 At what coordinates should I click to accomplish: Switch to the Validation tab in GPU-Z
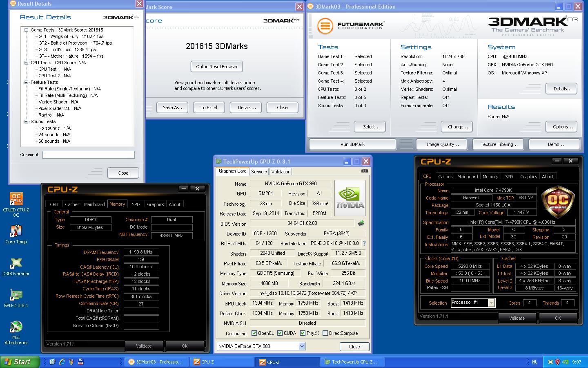click(281, 172)
